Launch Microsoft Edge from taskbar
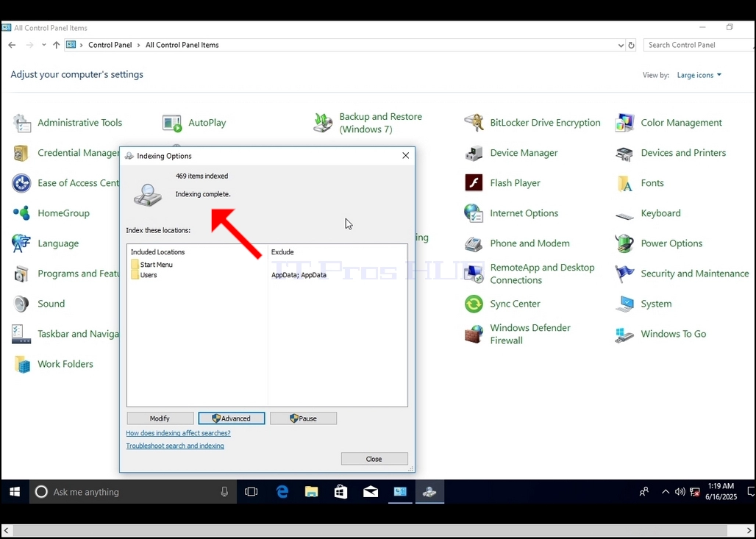 pyautogui.click(x=282, y=492)
